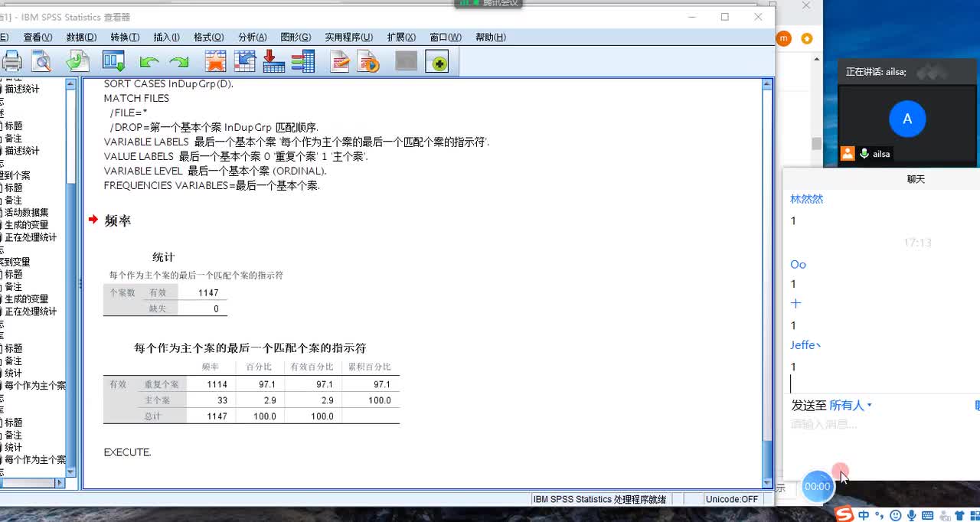Switch Chinese/English mode via 中 icon
The height and width of the screenshot is (522, 980).
pyautogui.click(x=864, y=515)
